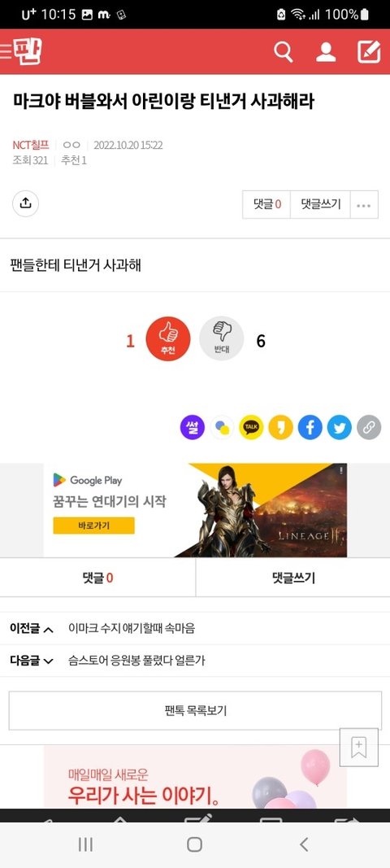Open the NCT칠프 channel link
390x868 pixels.
click(31, 145)
